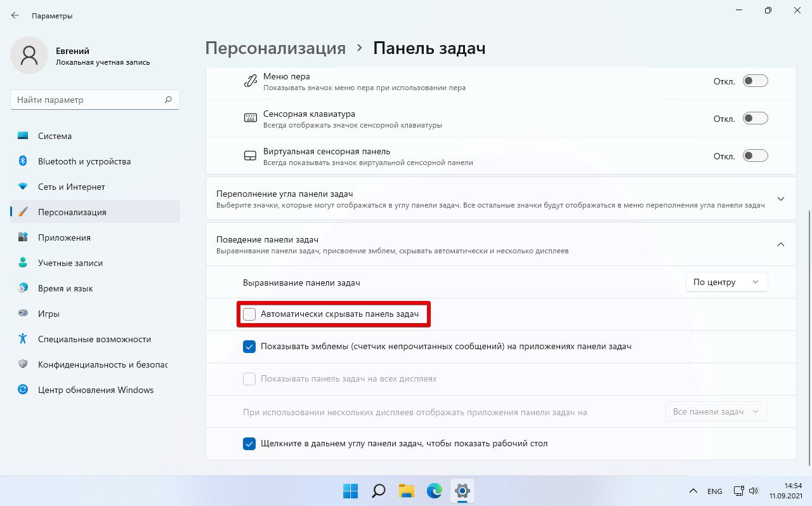This screenshot has height=506, width=812.
Task: Show hidden tray icons chevron
Action: [x=693, y=491]
